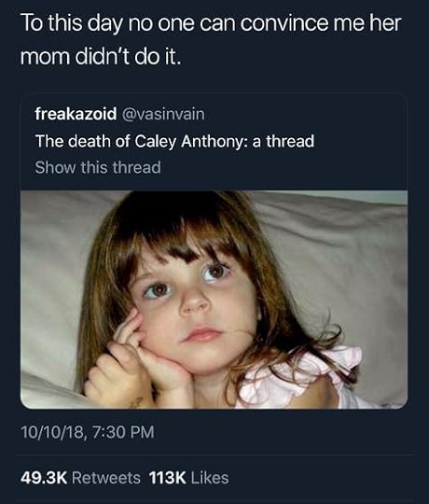View the 113K Likes list

pos(188,478)
